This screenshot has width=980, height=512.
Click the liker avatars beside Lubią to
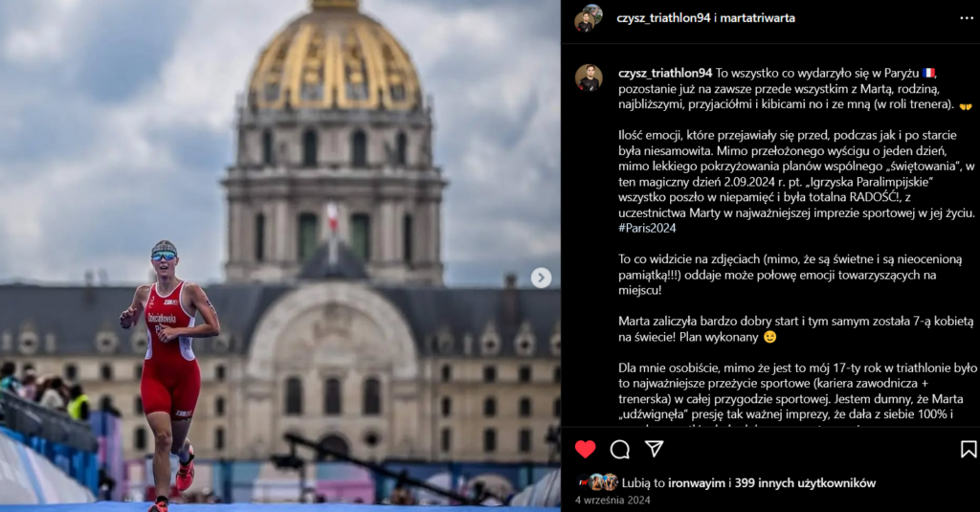[598, 482]
